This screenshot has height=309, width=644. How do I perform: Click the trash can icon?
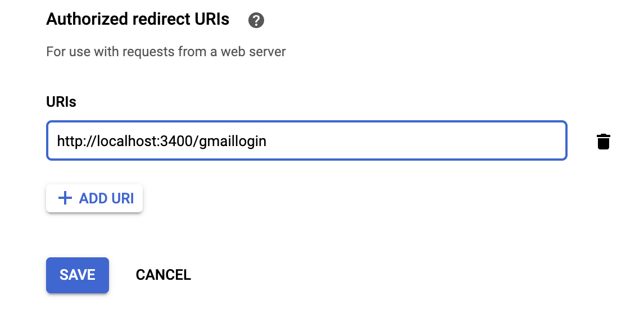603,142
